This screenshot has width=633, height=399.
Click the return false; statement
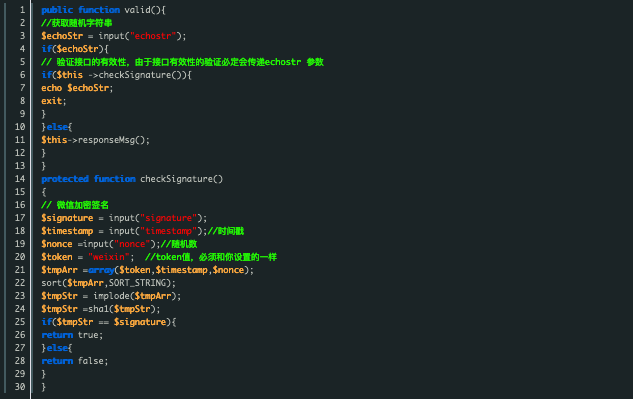click(x=75, y=361)
